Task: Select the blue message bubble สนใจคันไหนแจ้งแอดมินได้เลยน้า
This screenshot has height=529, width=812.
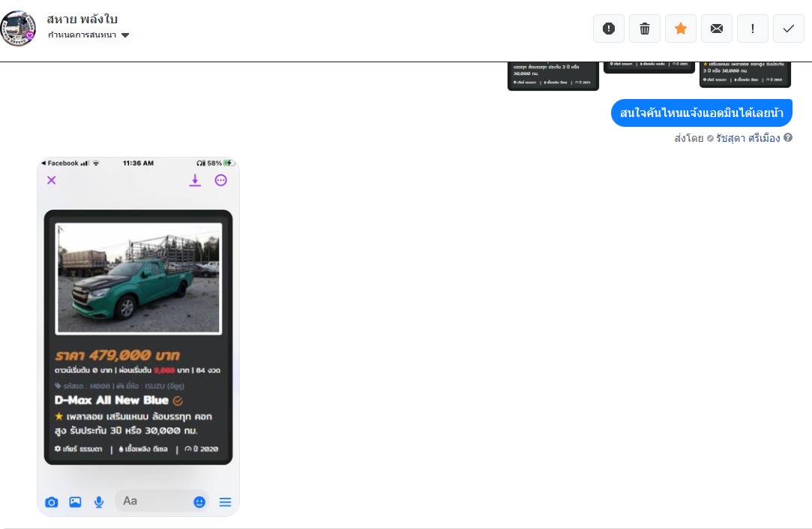Action: pyautogui.click(x=702, y=113)
